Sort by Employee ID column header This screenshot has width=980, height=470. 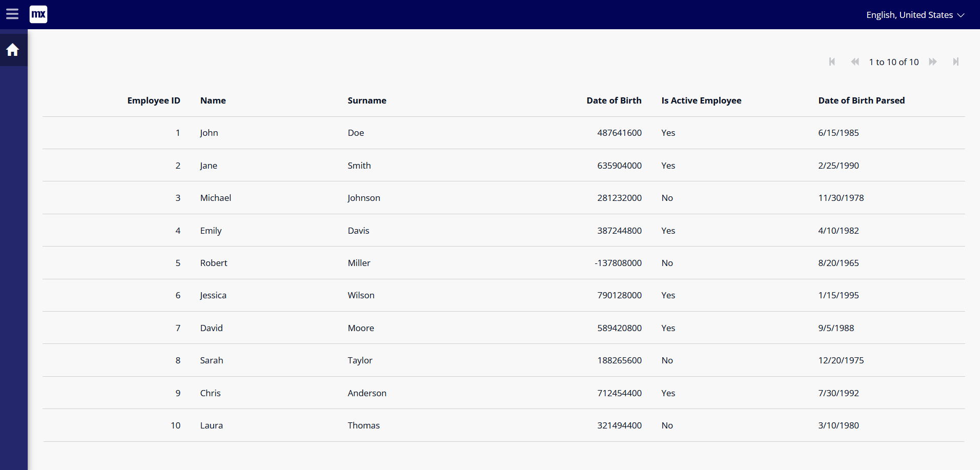(153, 100)
